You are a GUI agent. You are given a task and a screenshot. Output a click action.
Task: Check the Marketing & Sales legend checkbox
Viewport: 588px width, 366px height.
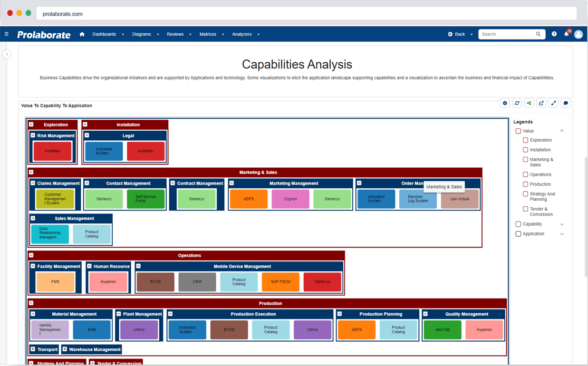tap(525, 160)
